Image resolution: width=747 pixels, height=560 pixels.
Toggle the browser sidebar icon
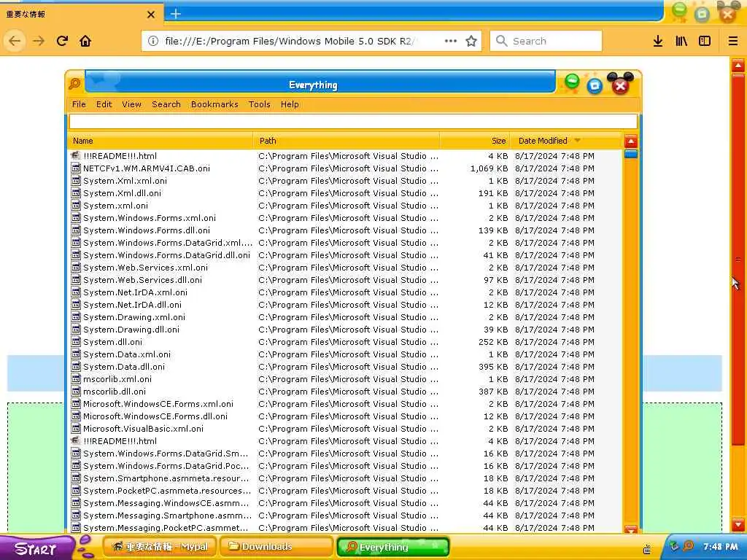(x=705, y=42)
